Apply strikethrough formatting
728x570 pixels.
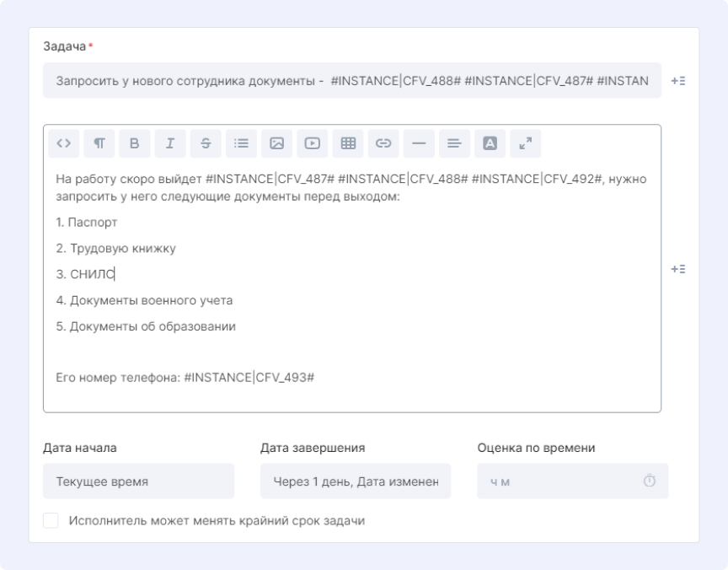pos(206,143)
